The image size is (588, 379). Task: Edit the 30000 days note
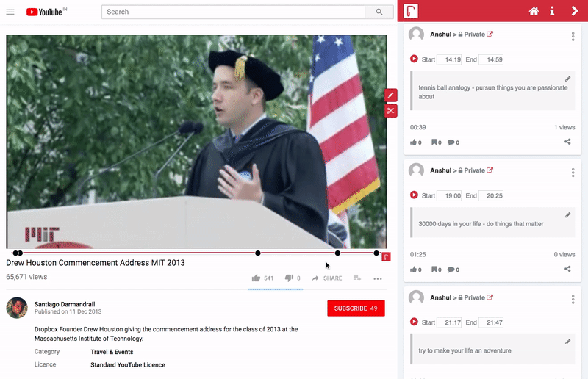pyautogui.click(x=567, y=214)
